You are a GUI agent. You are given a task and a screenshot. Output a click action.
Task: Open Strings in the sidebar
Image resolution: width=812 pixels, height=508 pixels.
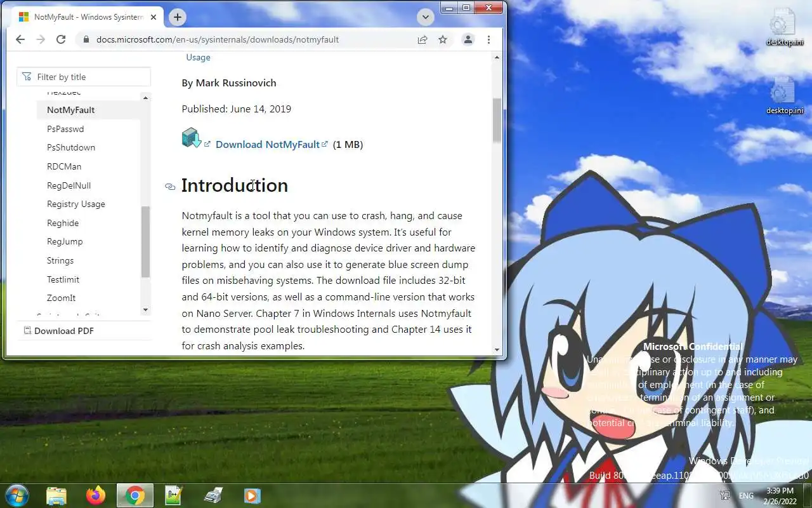pyautogui.click(x=60, y=260)
